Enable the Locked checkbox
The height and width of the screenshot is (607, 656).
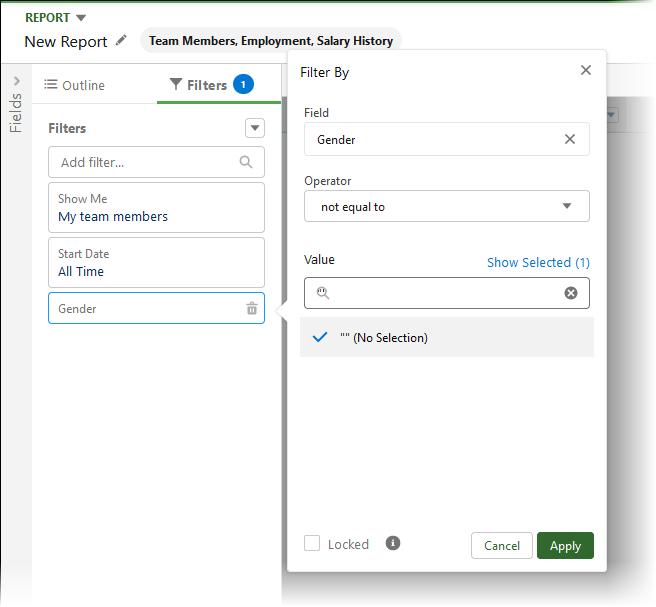(312, 544)
